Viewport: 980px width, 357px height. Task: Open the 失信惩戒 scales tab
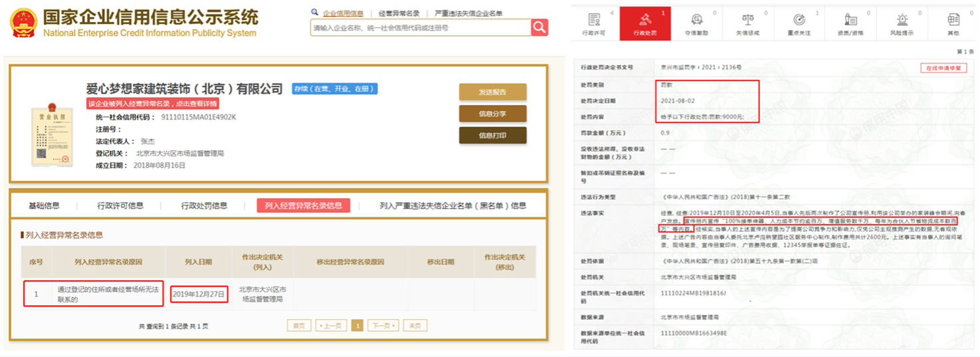tap(747, 24)
